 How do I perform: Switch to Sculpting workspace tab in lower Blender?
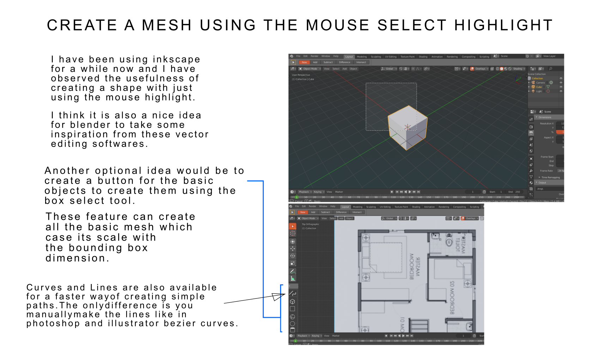[371, 207]
